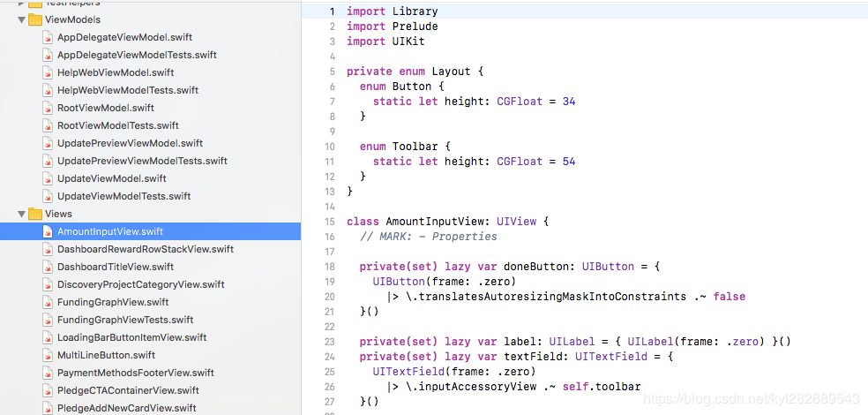Select RootViewModel.swift
The image size is (868, 415).
(106, 108)
